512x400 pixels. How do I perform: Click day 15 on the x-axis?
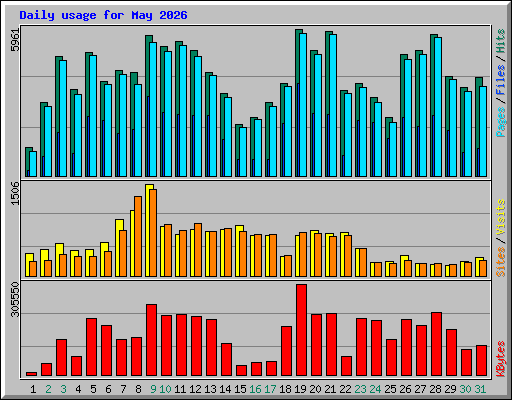tap(240, 389)
